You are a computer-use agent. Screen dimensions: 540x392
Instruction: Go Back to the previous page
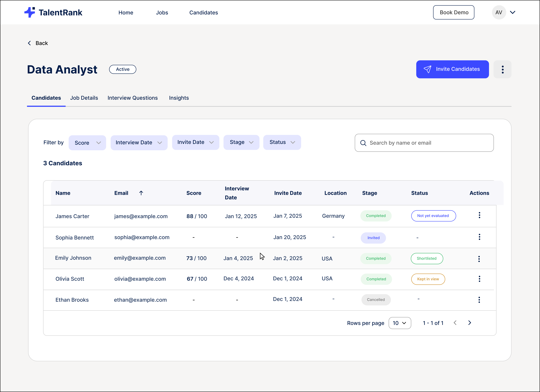(38, 43)
